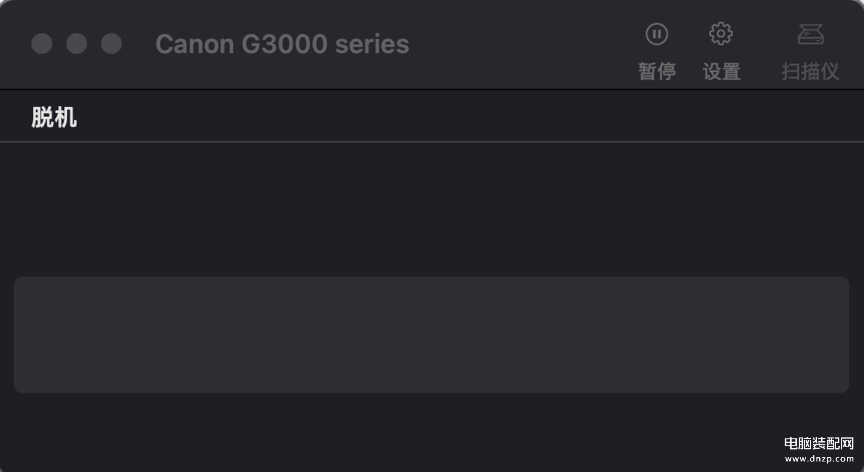
Task: Click the Pause printer circle icon
Action: tap(656, 34)
